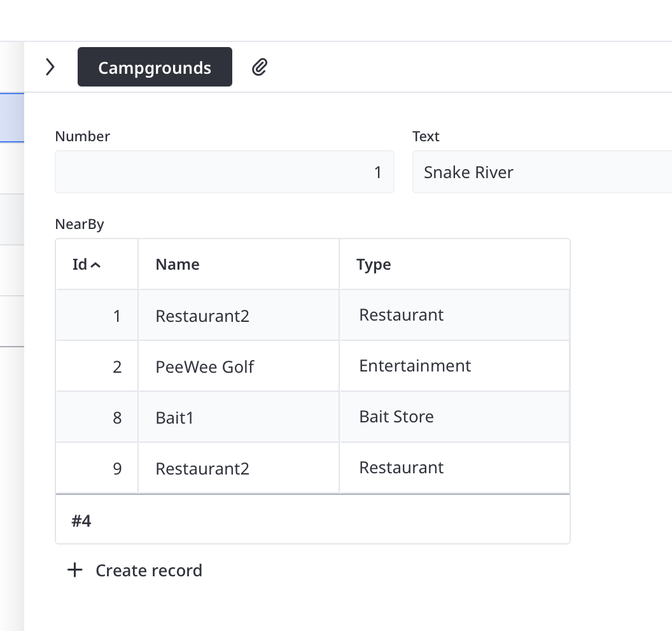The image size is (672, 631).
Task: Open the Campgrounds tab
Action: tap(155, 67)
